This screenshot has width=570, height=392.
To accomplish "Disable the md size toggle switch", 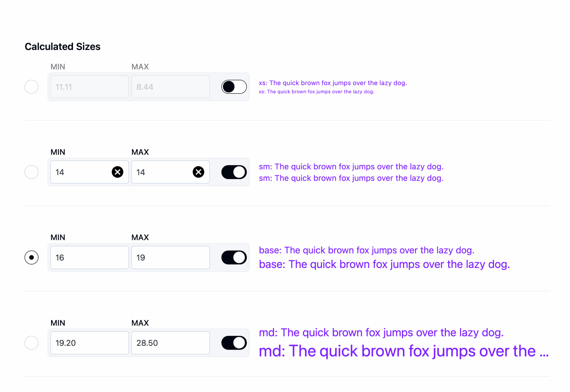I will 234,343.
